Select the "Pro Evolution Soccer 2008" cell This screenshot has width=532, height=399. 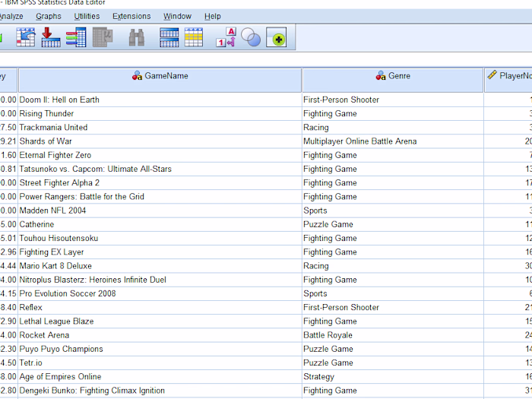pos(160,294)
